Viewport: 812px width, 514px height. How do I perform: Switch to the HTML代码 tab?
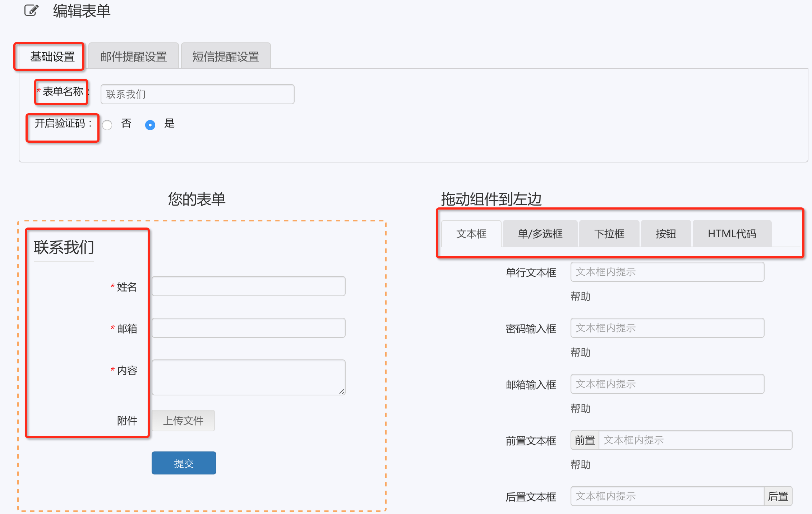coord(732,234)
